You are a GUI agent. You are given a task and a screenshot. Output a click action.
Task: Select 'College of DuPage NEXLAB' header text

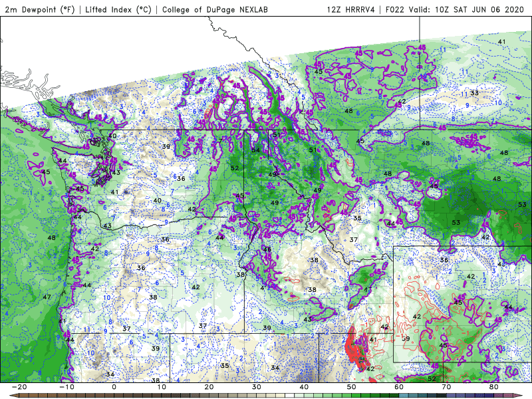point(215,9)
